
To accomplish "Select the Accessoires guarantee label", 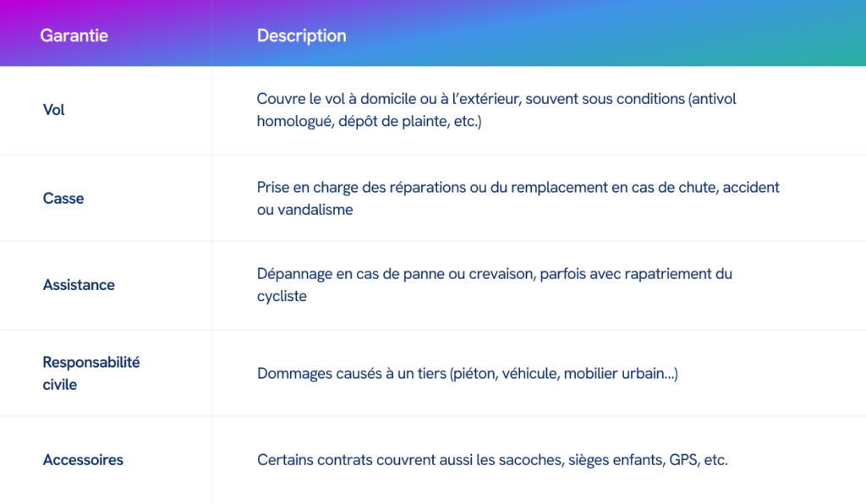I will click(x=83, y=460).
